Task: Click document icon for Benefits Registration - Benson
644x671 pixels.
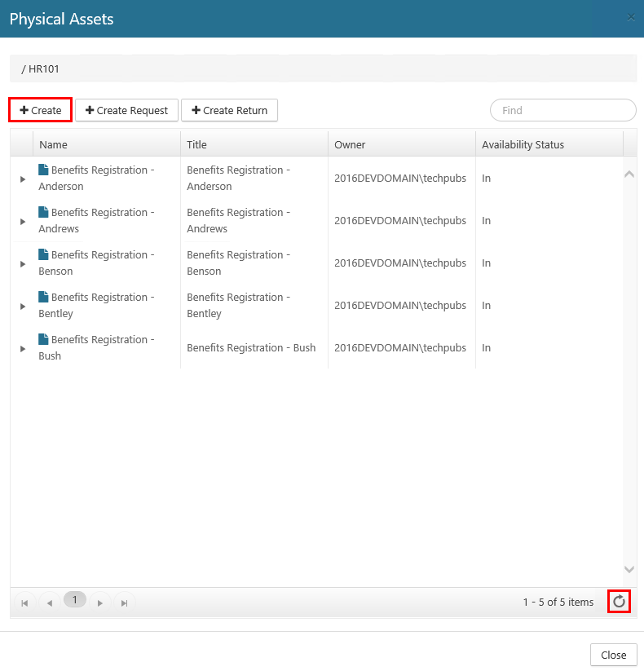Action: [x=44, y=255]
